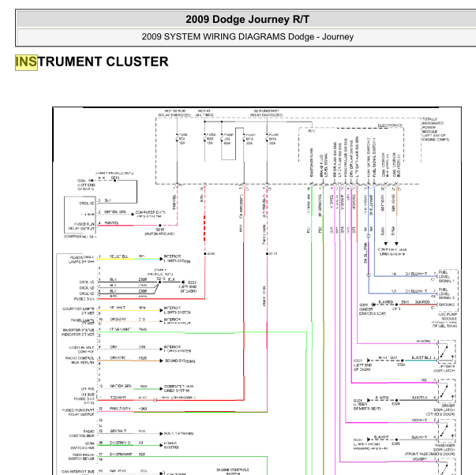The height and width of the screenshot is (475, 476).
Task: Click the "FUSE M29 15A" fuse label
Action: click(211, 138)
